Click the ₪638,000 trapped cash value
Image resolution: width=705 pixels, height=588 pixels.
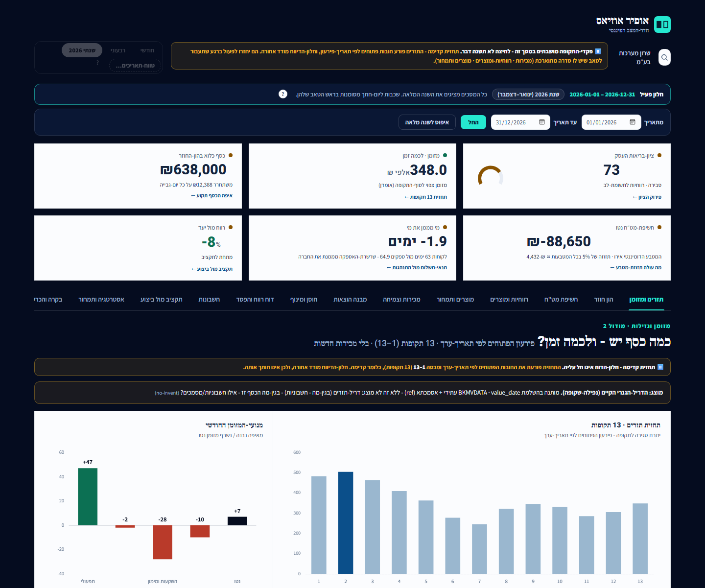[193, 169]
